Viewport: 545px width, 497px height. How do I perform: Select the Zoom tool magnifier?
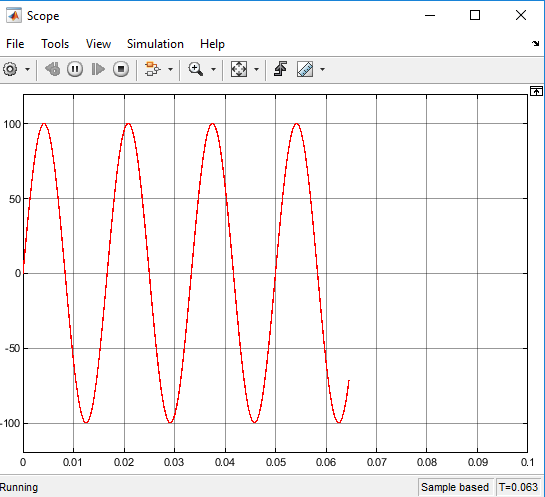coord(196,69)
